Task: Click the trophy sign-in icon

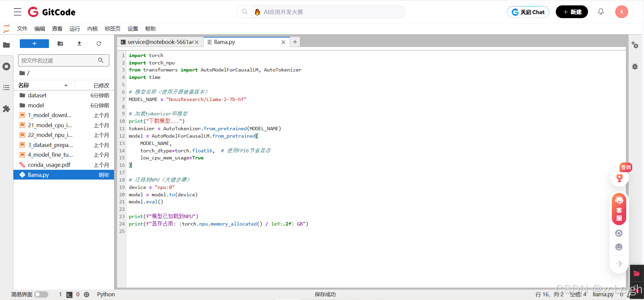Action: (619, 178)
